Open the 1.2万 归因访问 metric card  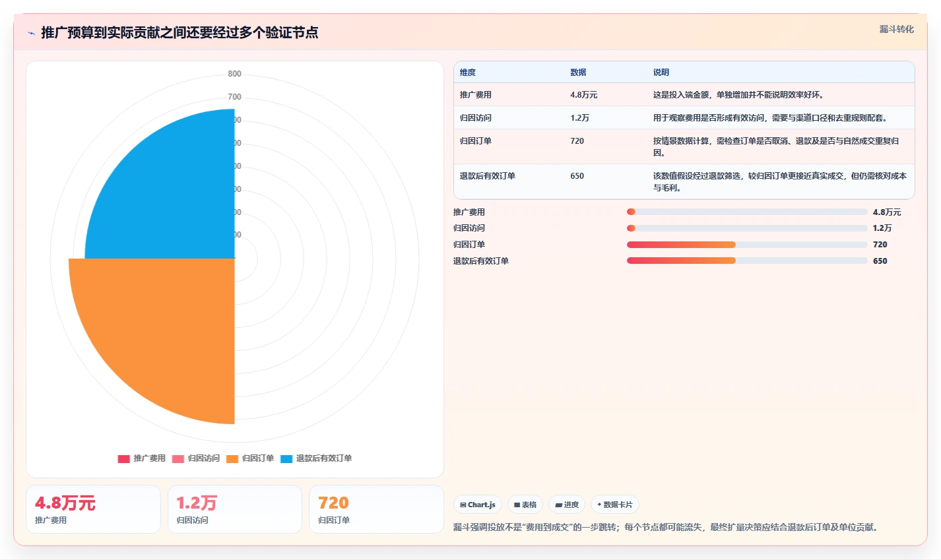[x=235, y=509]
